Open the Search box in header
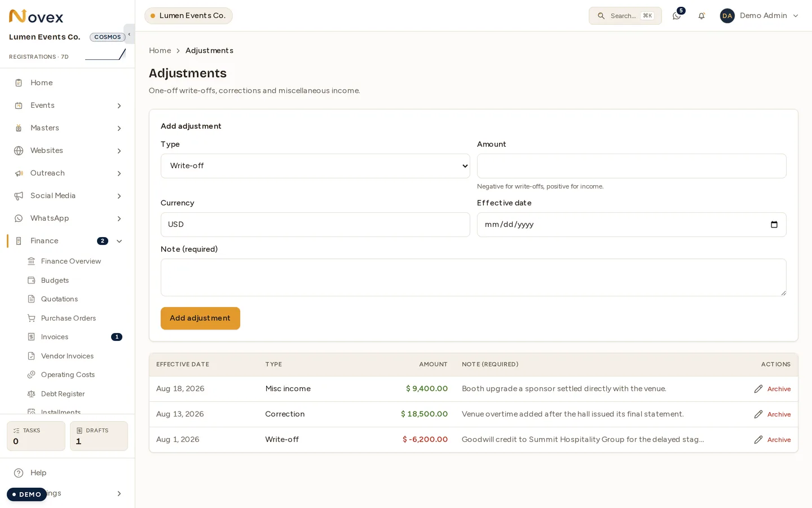 point(625,16)
